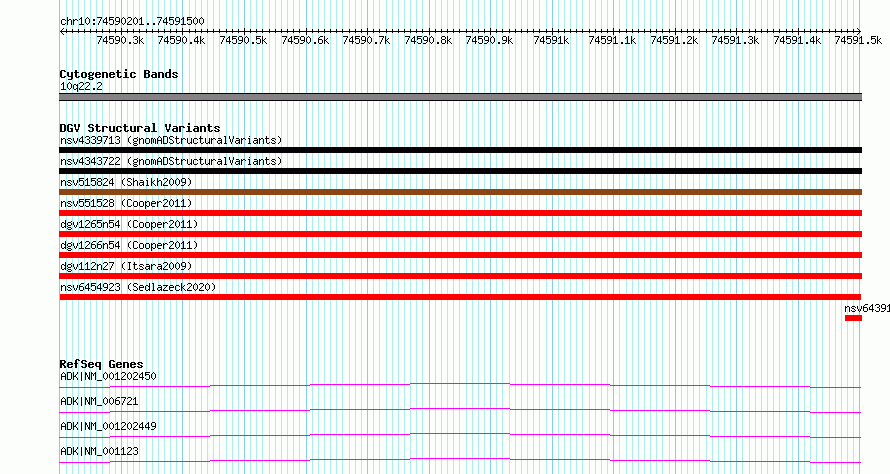Click the ADK|NM_001123 transcript label

pyautogui.click(x=99, y=451)
